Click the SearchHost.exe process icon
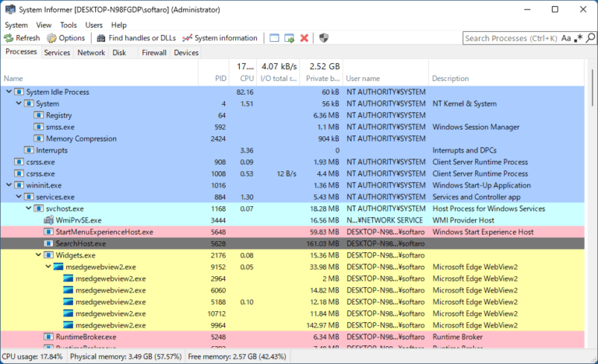 pyautogui.click(x=48, y=243)
